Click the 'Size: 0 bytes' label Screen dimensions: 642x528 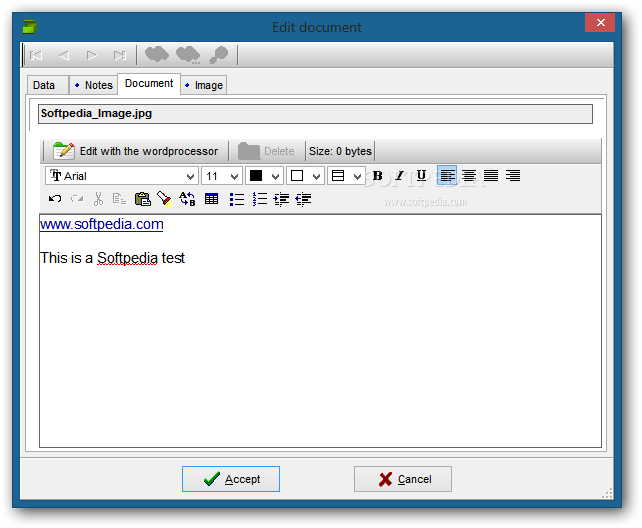340,151
